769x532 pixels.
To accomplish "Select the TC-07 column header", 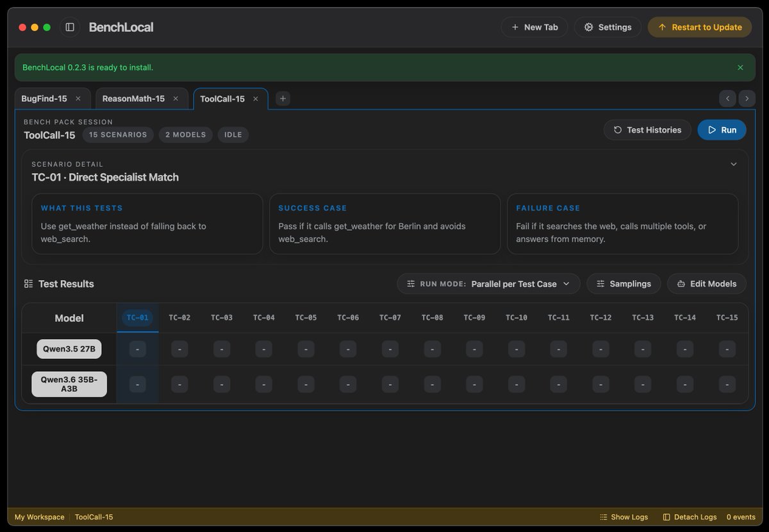I will (x=390, y=317).
